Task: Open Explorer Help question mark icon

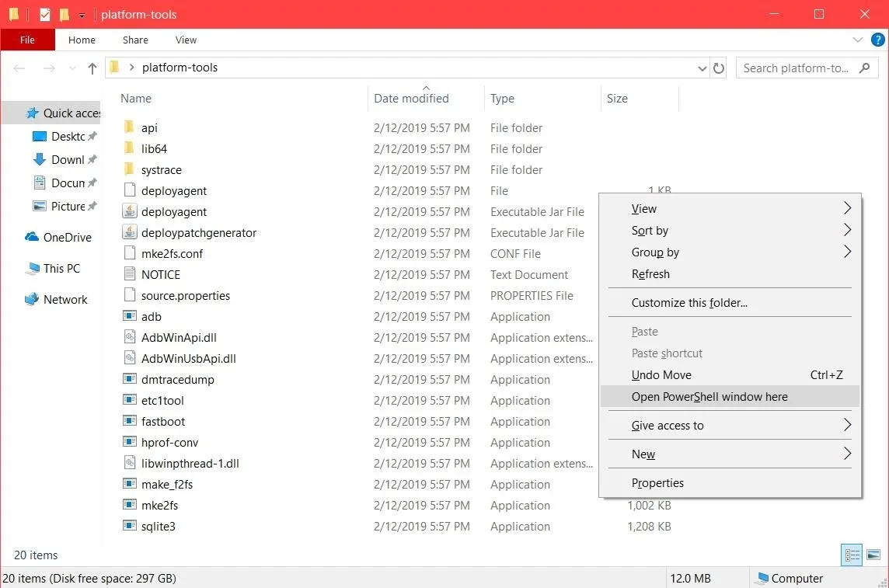Action: [x=877, y=40]
